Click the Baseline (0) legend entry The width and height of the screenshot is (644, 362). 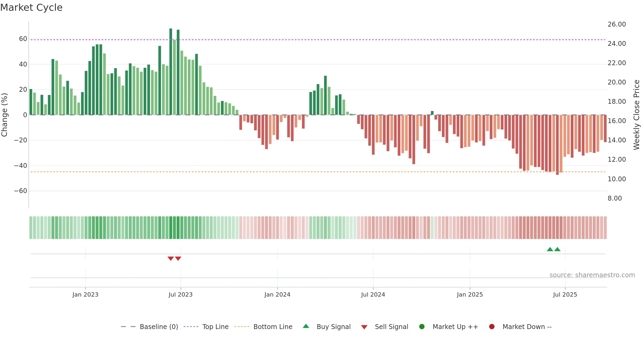pyautogui.click(x=149, y=327)
